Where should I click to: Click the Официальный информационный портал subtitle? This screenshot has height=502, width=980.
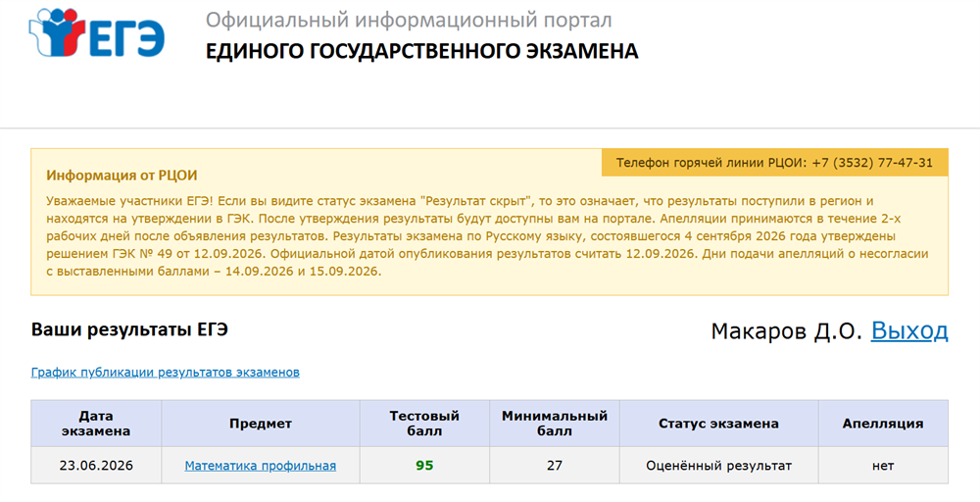[409, 20]
